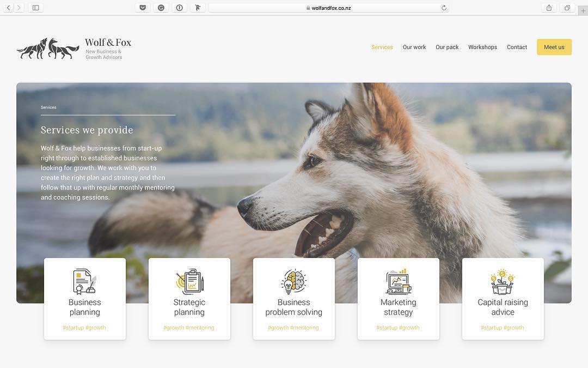Toggle the Safari sidebar

[35, 8]
